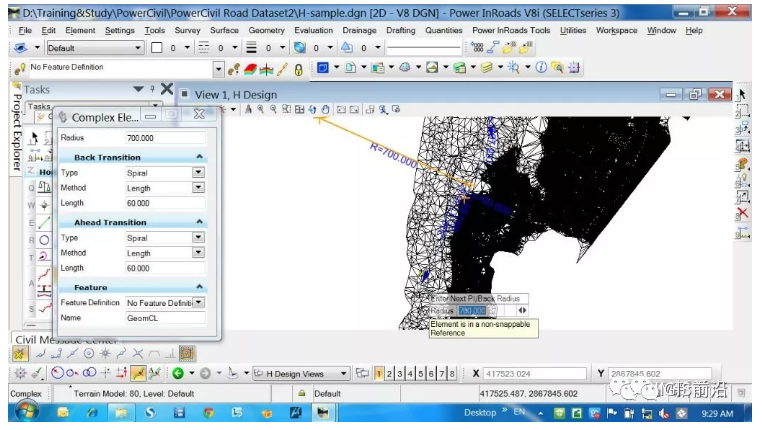
Task: Select the Element Selection arrow tool
Action: coord(742,94)
